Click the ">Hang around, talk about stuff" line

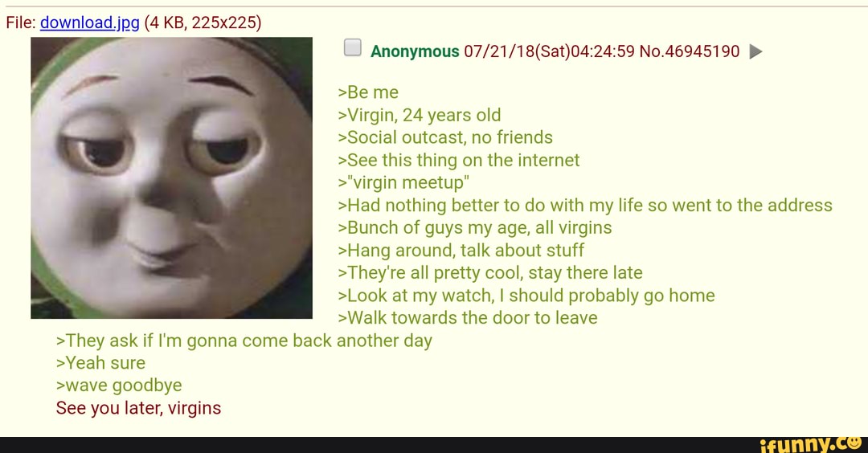[x=461, y=250]
